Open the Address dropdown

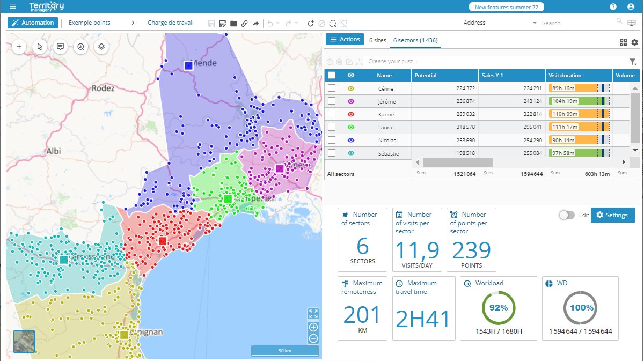click(535, 23)
